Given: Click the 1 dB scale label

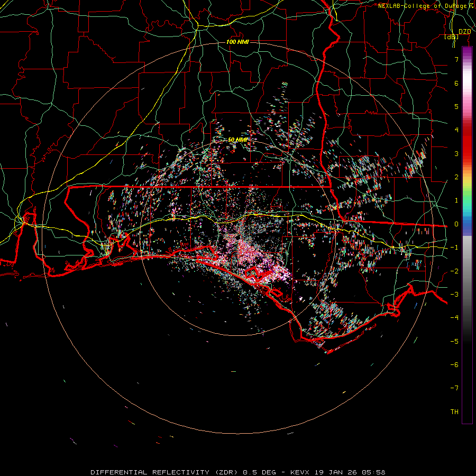Looking at the screenshot, I should coord(456,200).
